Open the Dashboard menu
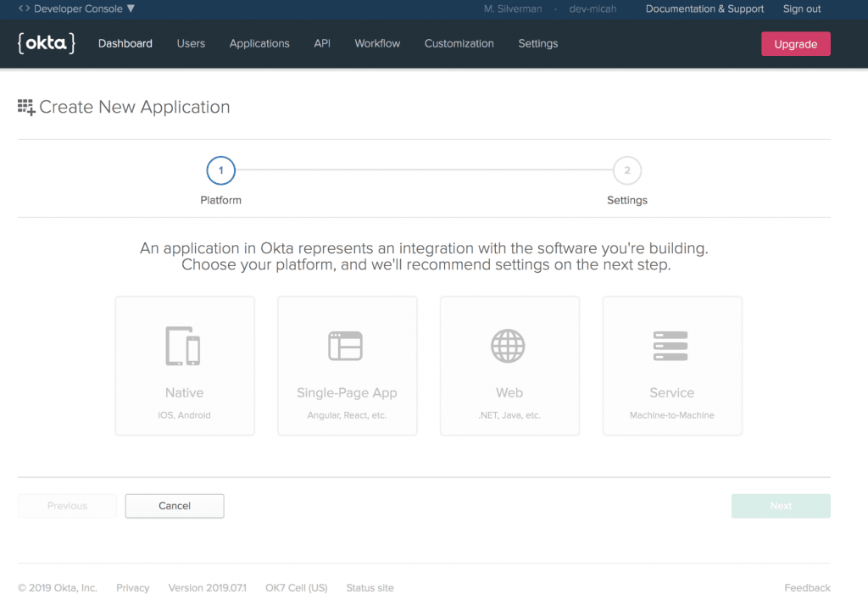The image size is (868, 611). (x=125, y=43)
